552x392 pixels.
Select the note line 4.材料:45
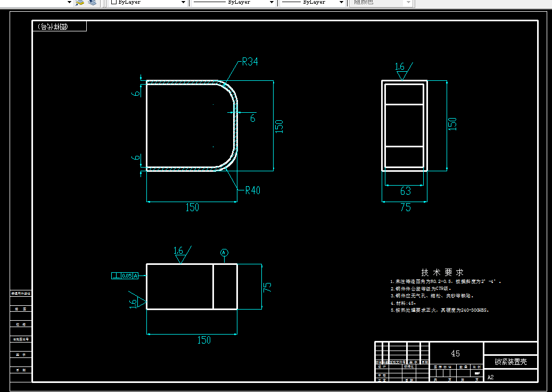pyautogui.click(x=403, y=303)
